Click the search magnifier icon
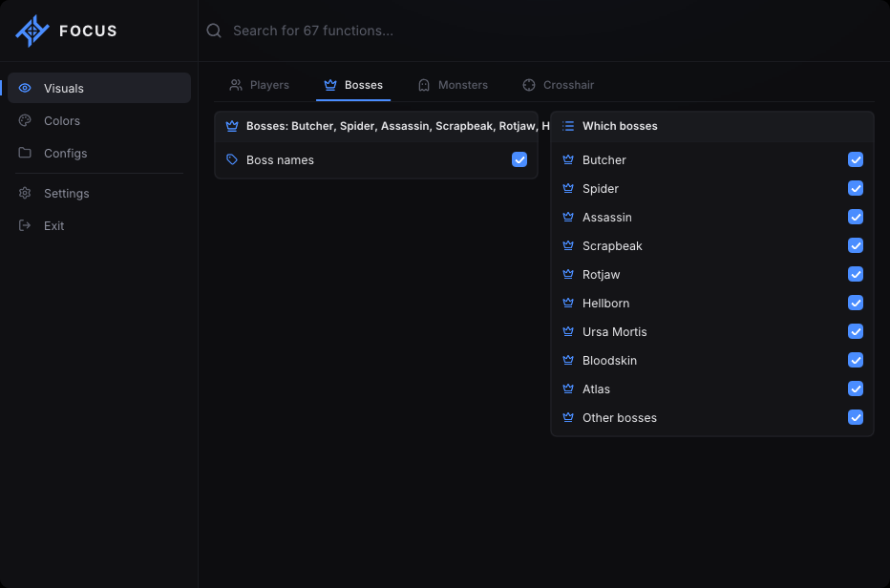Image resolution: width=890 pixels, height=588 pixels. pyautogui.click(x=214, y=31)
